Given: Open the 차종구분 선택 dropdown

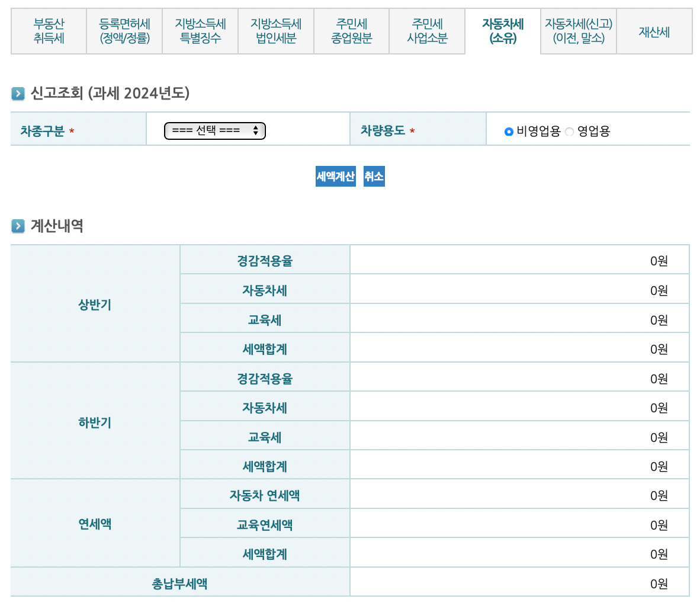Looking at the screenshot, I should point(215,130).
